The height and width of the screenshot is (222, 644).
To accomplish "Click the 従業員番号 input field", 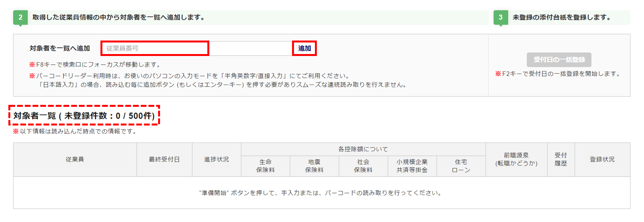I will (197, 48).
